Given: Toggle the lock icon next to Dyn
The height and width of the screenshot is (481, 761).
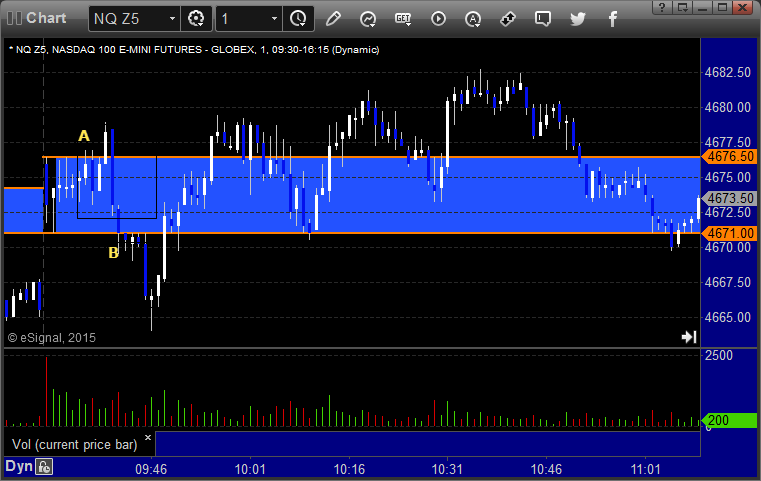Looking at the screenshot, I should pos(44,467).
